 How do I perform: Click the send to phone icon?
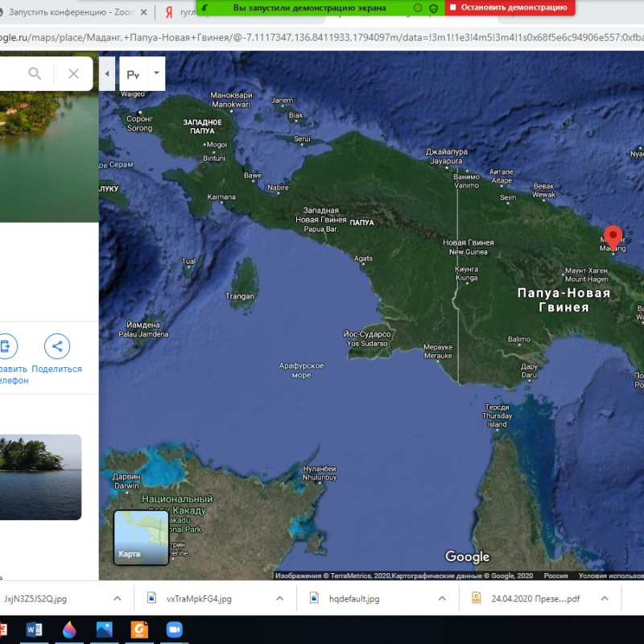(x=6, y=347)
